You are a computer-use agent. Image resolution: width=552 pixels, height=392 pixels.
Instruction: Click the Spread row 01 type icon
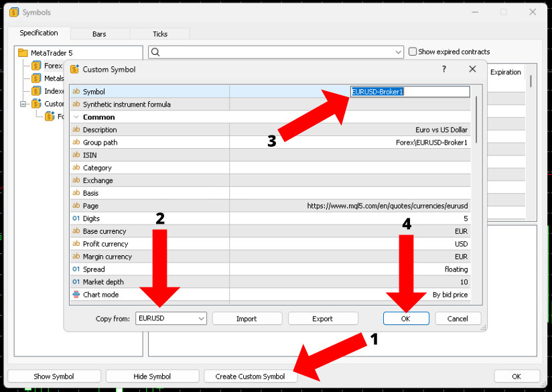click(76, 269)
